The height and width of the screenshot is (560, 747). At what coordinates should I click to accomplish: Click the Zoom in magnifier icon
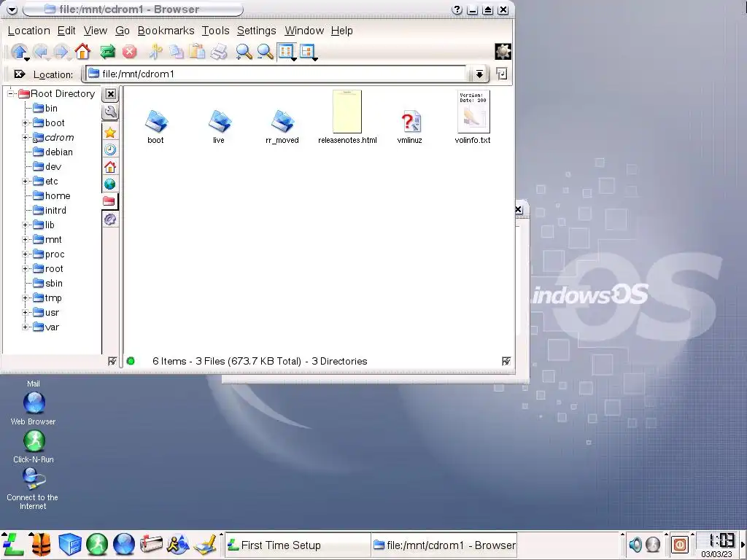tap(244, 52)
